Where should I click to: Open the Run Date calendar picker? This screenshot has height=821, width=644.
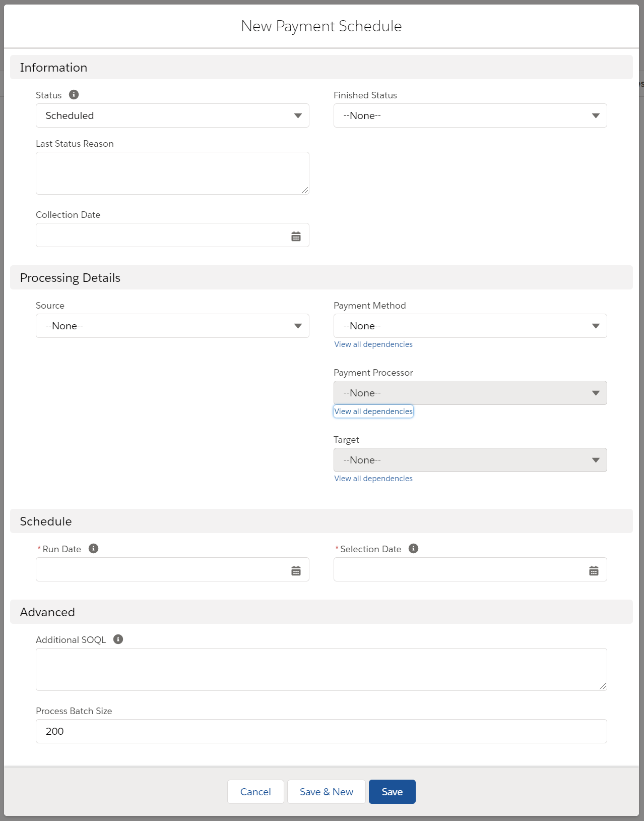click(296, 570)
